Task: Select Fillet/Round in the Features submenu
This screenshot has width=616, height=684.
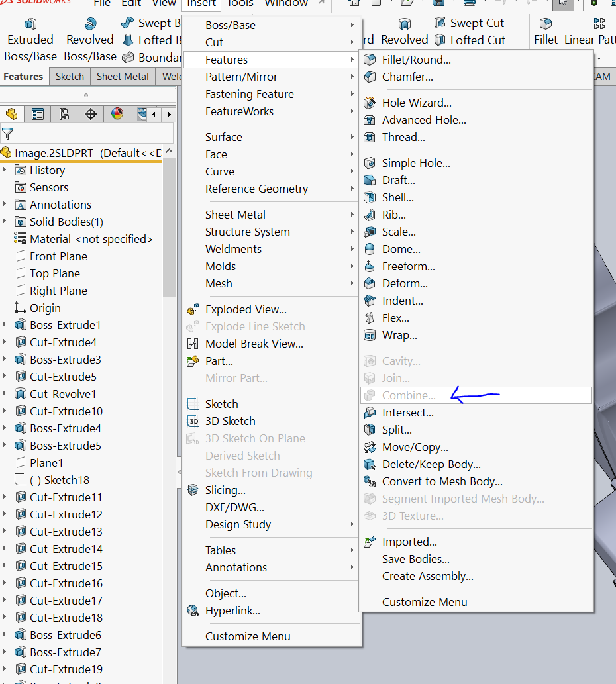Action: pyautogui.click(x=476, y=60)
